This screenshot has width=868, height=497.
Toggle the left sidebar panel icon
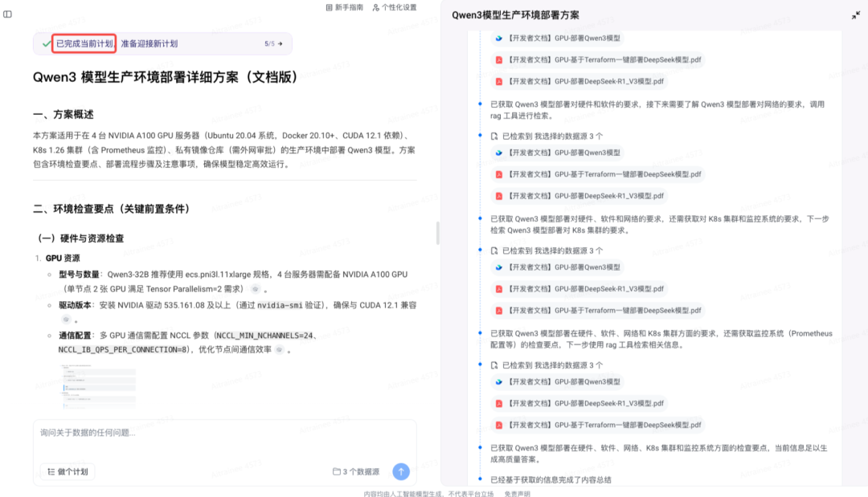[x=8, y=14]
